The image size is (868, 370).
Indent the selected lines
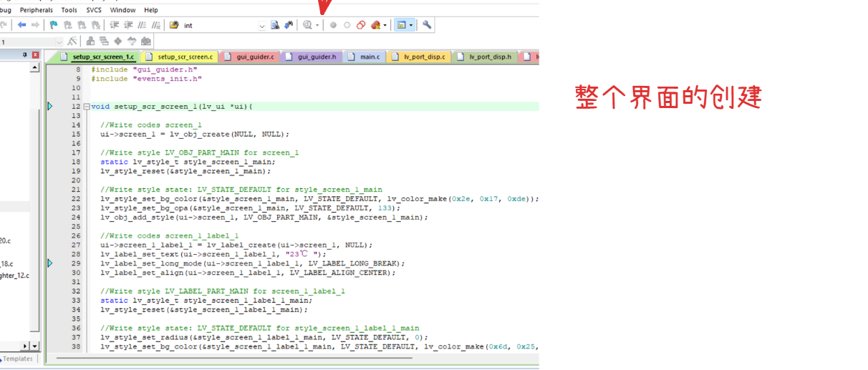pos(115,25)
